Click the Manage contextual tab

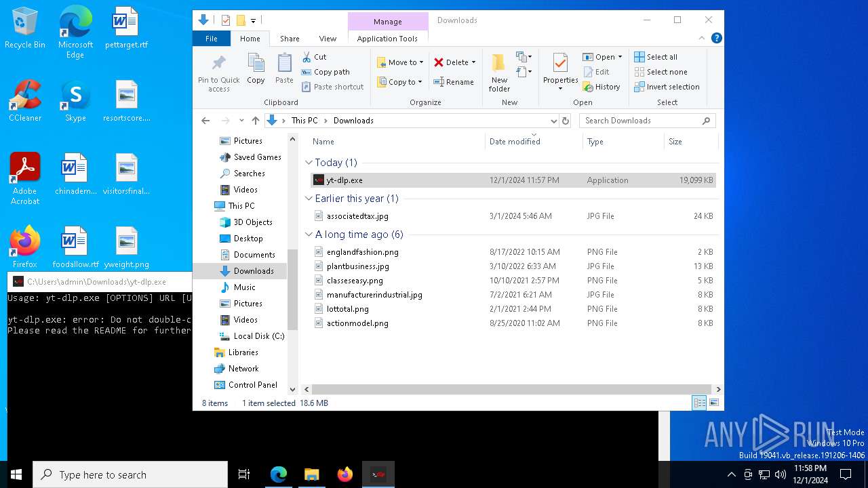pos(388,22)
